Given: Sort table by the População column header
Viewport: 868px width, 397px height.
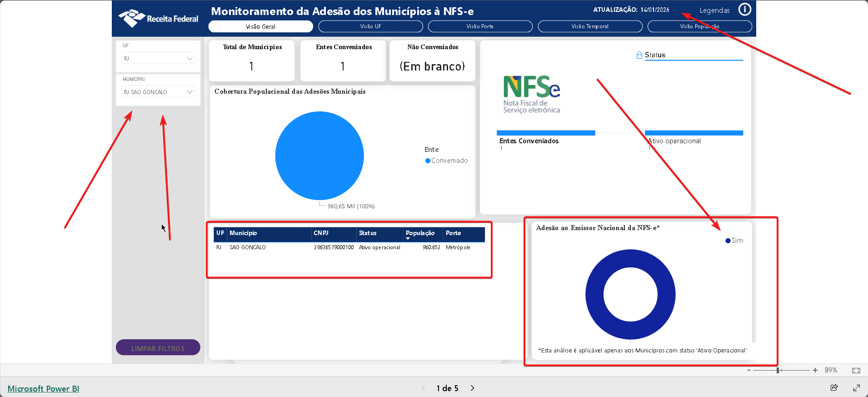Looking at the screenshot, I should tap(420, 233).
